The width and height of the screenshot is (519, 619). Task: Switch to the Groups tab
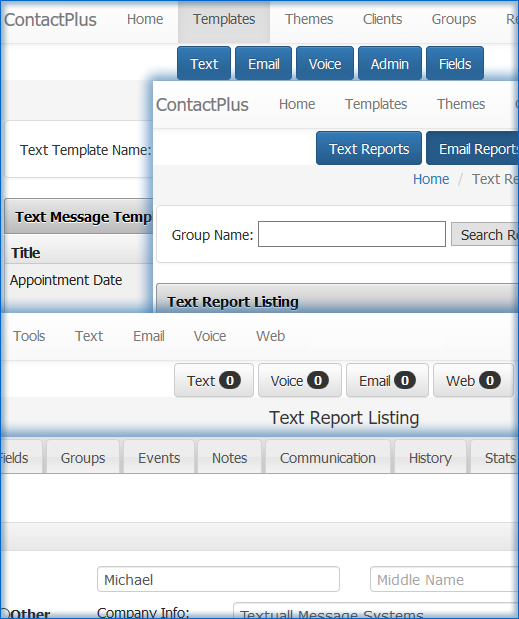pyautogui.click(x=83, y=458)
